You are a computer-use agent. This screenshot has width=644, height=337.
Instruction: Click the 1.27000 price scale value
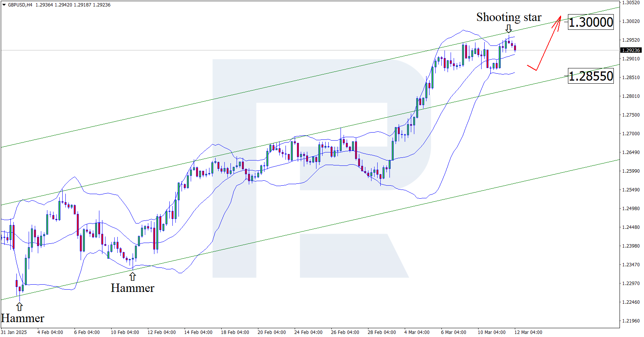[631, 134]
